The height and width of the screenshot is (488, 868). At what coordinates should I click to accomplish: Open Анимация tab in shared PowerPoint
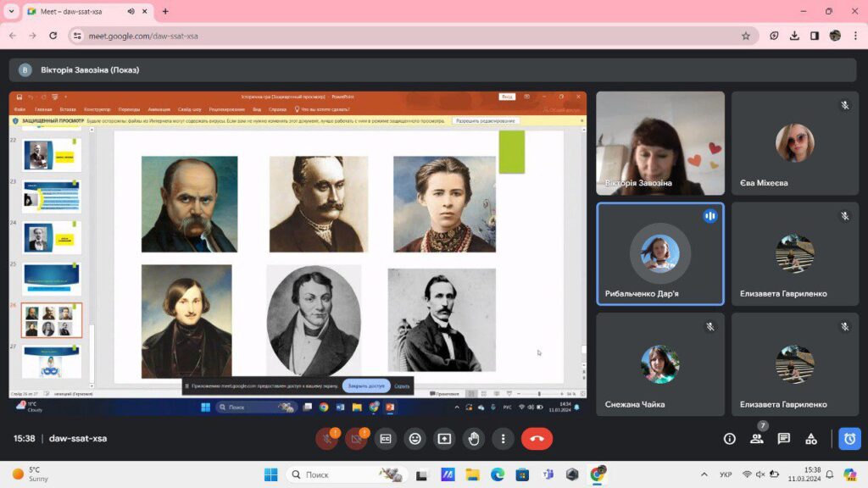tap(159, 109)
